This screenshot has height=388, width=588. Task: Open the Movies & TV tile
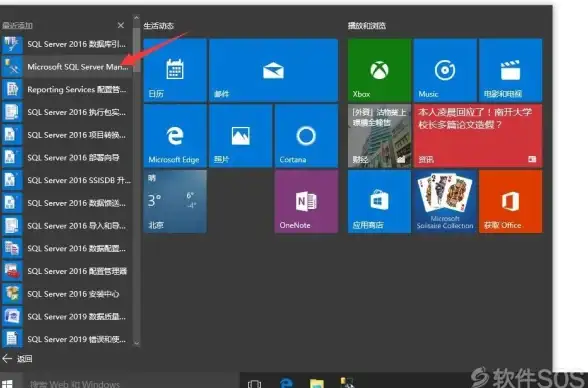510,70
